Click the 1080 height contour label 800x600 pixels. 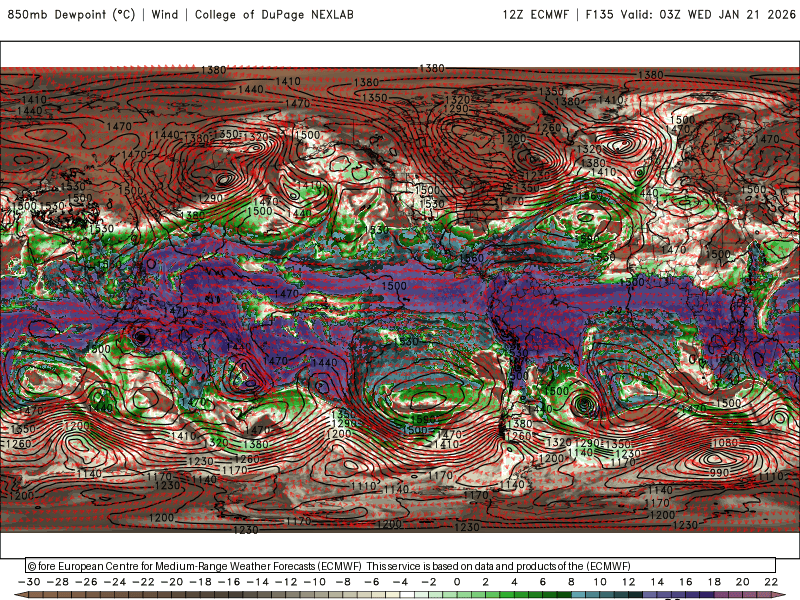pos(725,442)
